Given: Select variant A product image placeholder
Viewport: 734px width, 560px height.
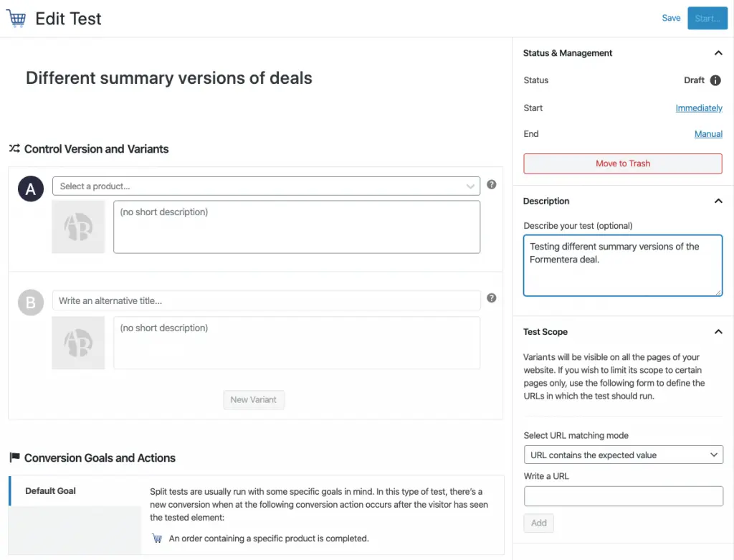Looking at the screenshot, I should (x=78, y=227).
